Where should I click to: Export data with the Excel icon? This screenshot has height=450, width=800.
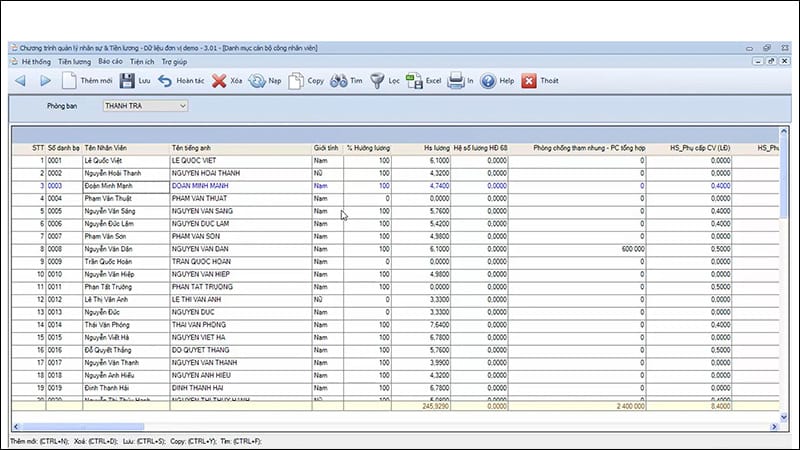tap(414, 81)
